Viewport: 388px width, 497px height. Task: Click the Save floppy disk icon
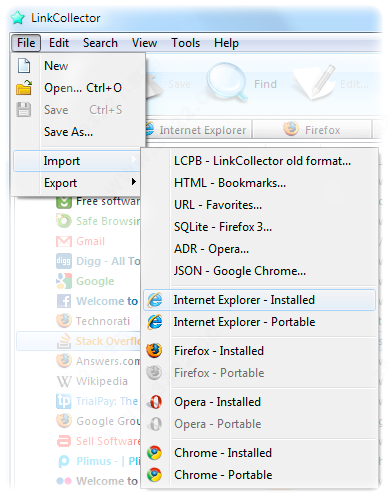coord(24,109)
